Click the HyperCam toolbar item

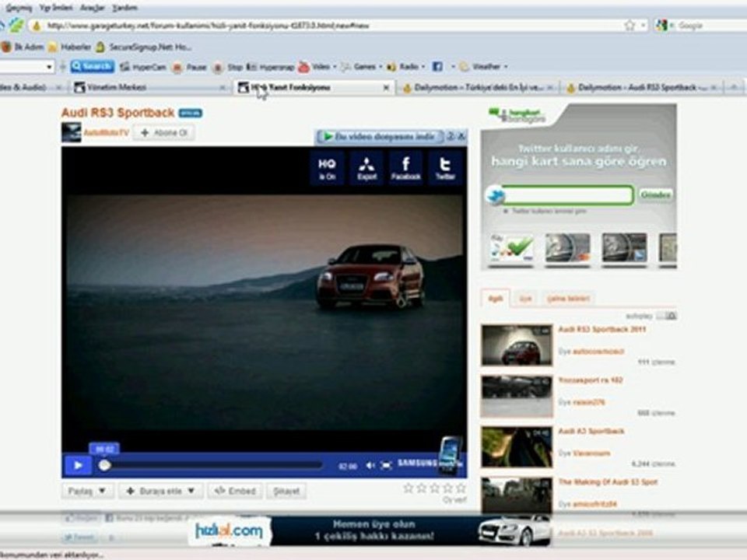pos(143,67)
